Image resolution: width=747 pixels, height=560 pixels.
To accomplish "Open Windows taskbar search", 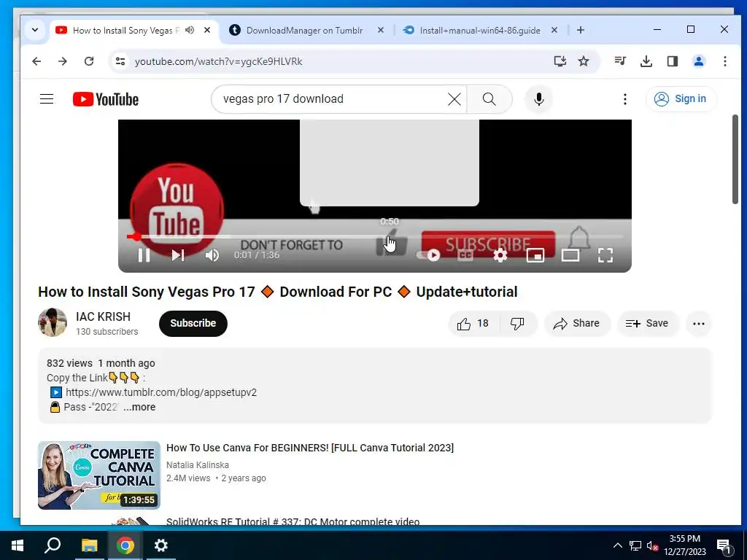I will click(53, 545).
